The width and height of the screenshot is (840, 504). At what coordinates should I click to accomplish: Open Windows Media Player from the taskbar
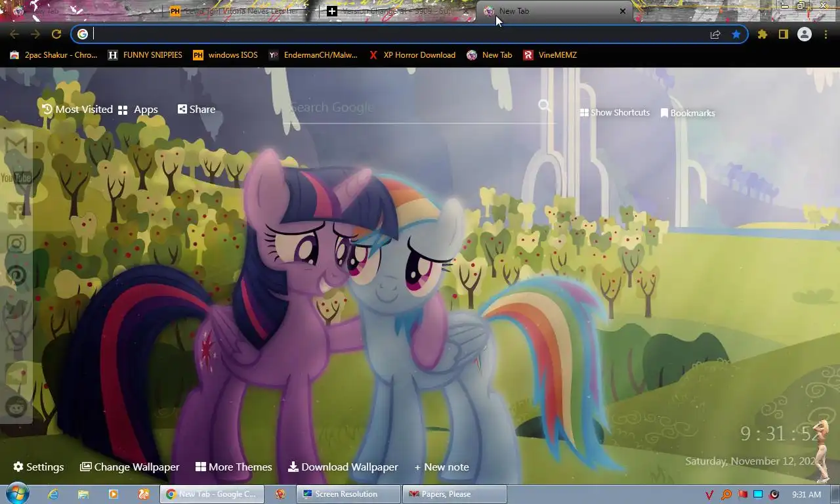(113, 494)
